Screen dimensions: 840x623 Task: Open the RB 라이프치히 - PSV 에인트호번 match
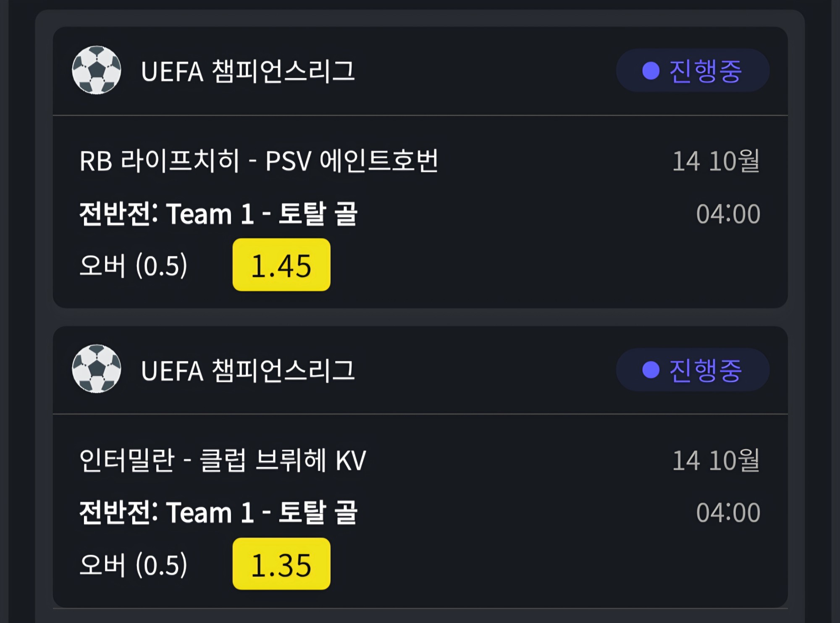(x=259, y=161)
